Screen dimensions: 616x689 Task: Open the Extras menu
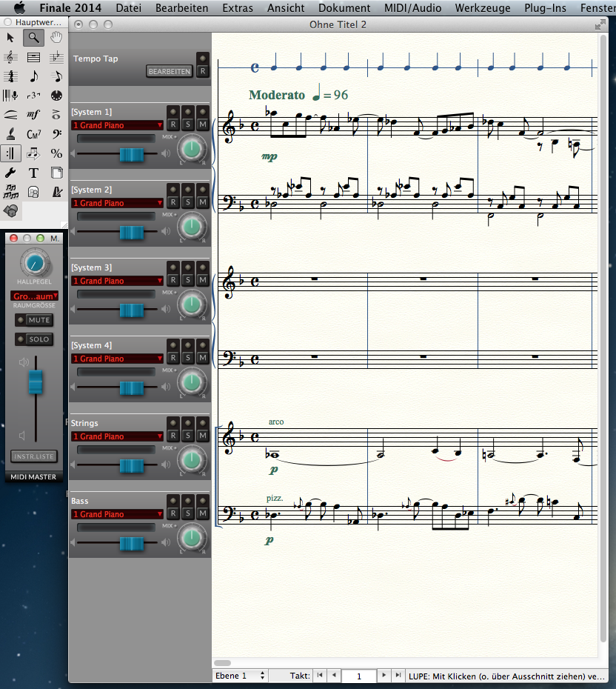point(238,8)
